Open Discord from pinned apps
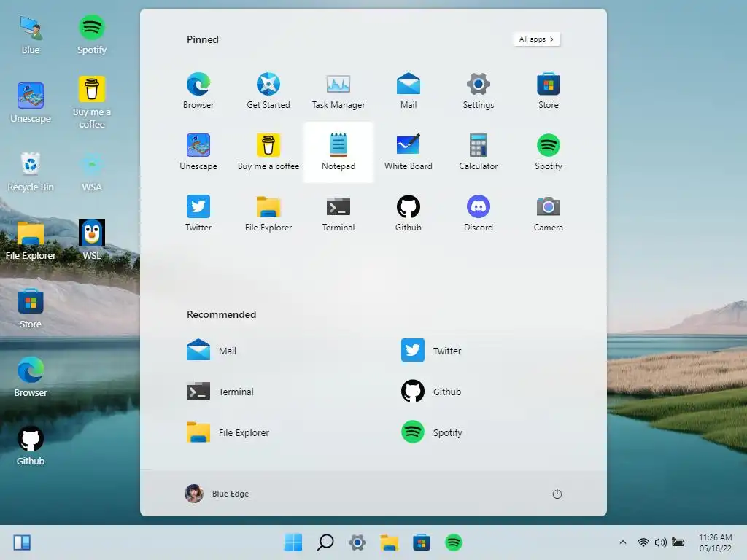 [479, 214]
